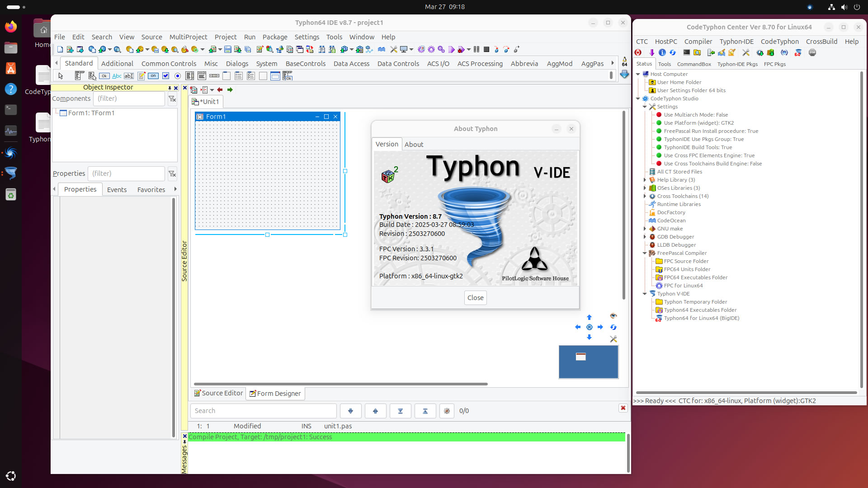Click the blue designer navigator thumbnail
868x488 pixels.
(588, 362)
